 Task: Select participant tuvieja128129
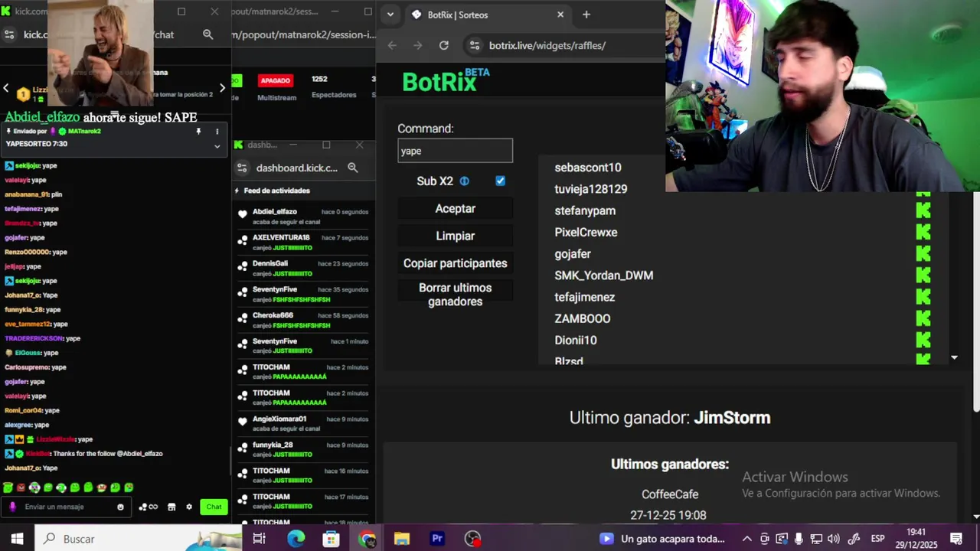click(x=591, y=189)
